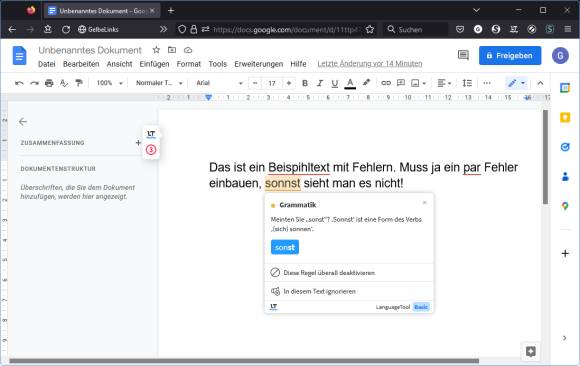Toggle underline formatting
The height and width of the screenshot is (366, 580).
click(335, 83)
